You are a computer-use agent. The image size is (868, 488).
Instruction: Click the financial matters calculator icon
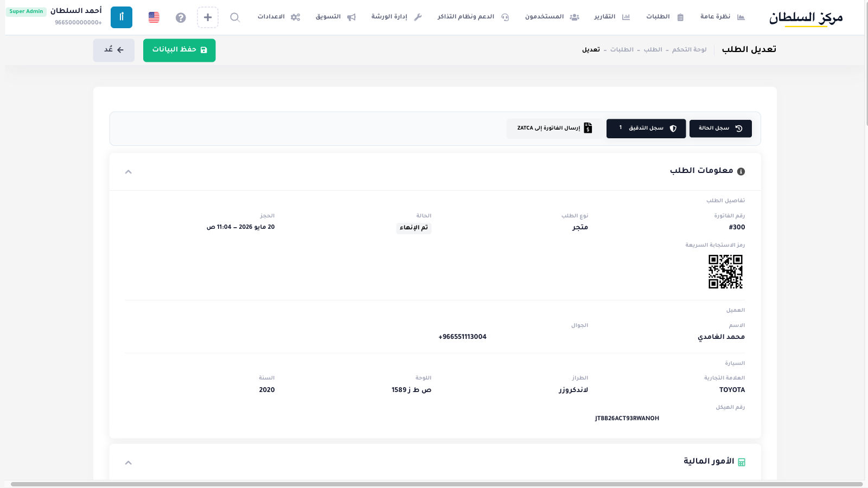pyautogui.click(x=742, y=462)
